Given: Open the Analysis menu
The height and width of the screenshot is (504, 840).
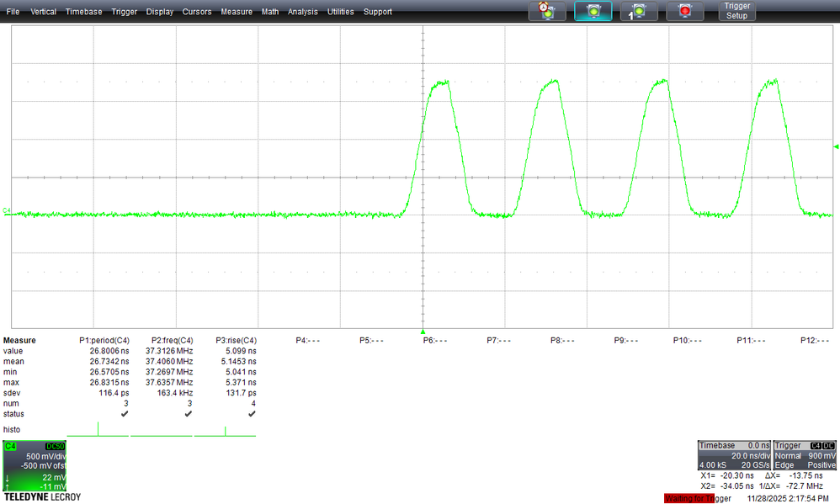Looking at the screenshot, I should pyautogui.click(x=303, y=11).
